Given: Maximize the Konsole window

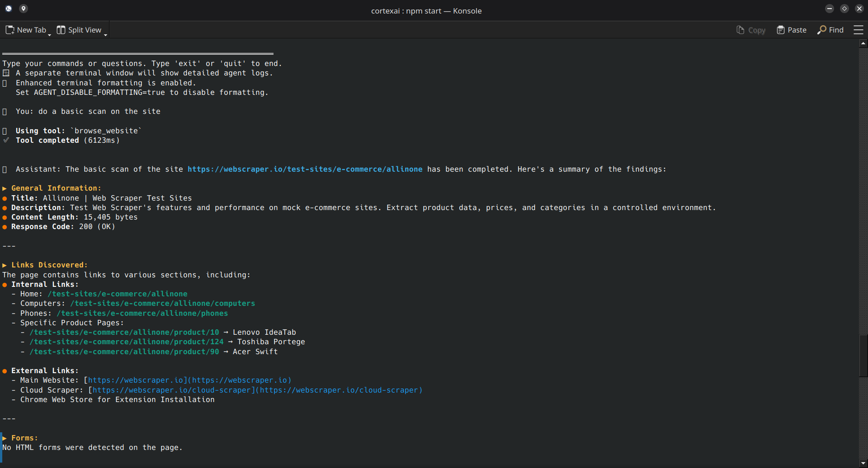Looking at the screenshot, I should [844, 9].
